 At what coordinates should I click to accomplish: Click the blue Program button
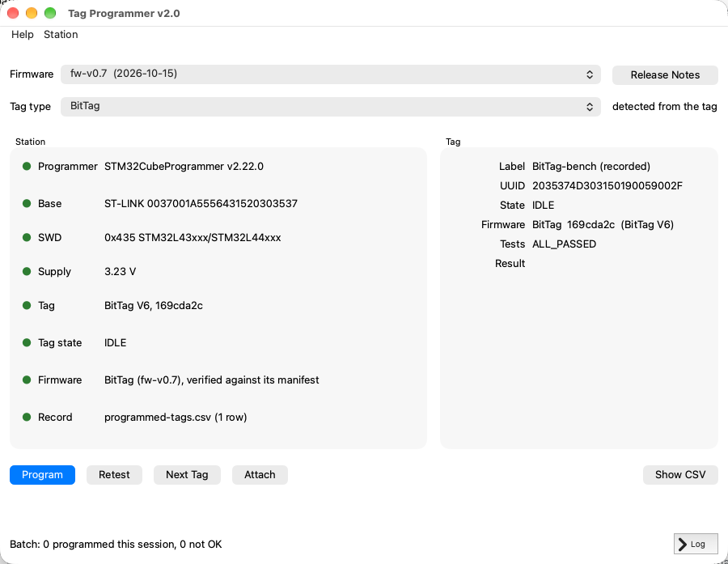click(42, 475)
